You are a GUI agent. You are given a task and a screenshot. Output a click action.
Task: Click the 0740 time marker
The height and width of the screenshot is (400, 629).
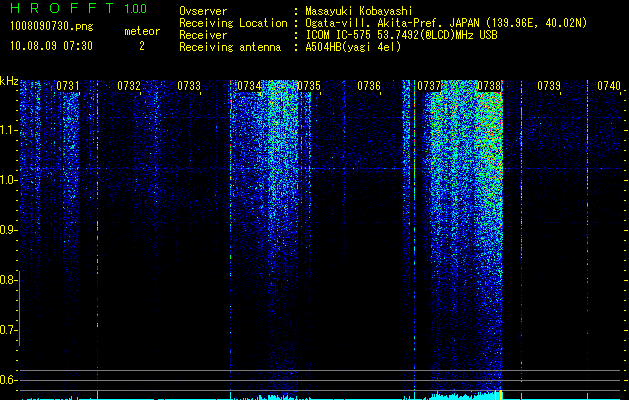609,86
